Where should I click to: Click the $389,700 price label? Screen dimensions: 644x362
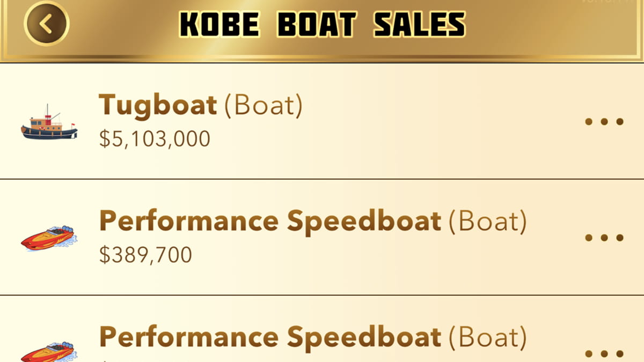coord(145,255)
